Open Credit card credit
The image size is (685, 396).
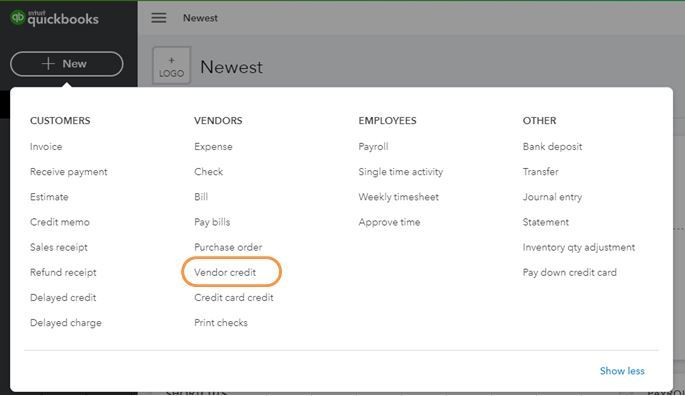(234, 297)
